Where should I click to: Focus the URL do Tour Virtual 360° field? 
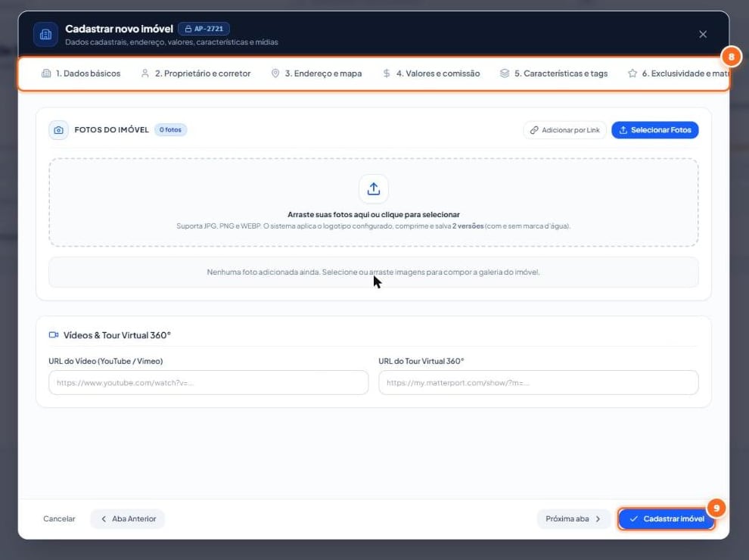pos(539,383)
